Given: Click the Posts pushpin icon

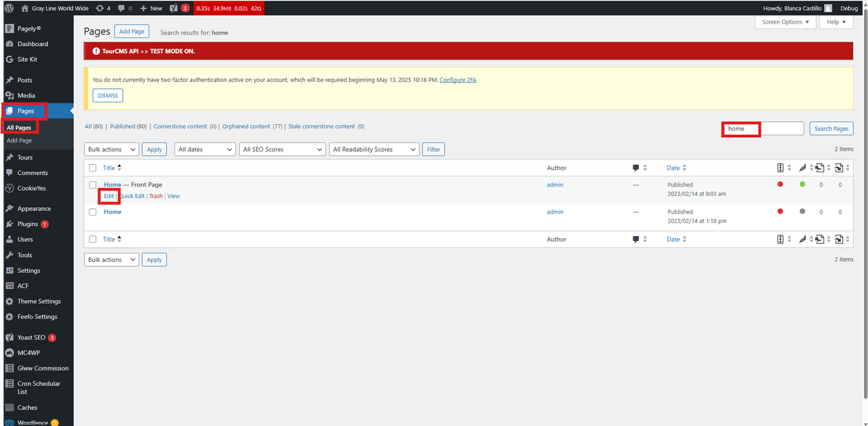Looking at the screenshot, I should pos(9,80).
